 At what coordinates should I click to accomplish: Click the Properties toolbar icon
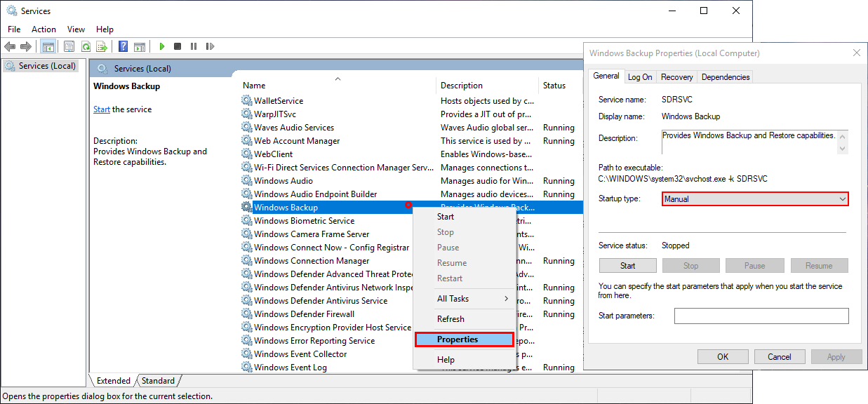(x=69, y=46)
